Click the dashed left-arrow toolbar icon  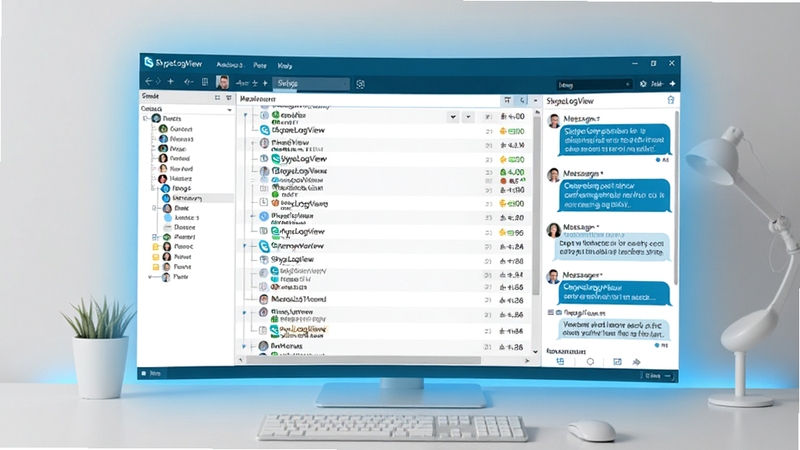(188, 82)
